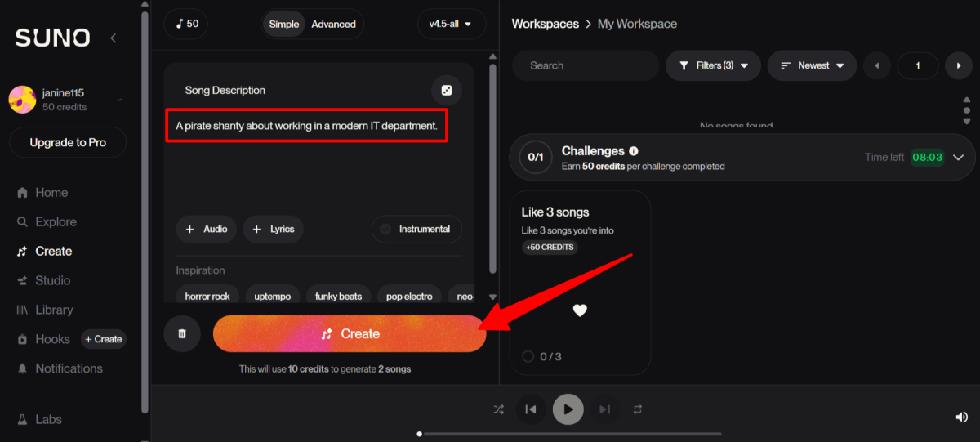Image resolution: width=980 pixels, height=442 pixels.
Task: Switch to Advanced mode
Action: (333, 24)
